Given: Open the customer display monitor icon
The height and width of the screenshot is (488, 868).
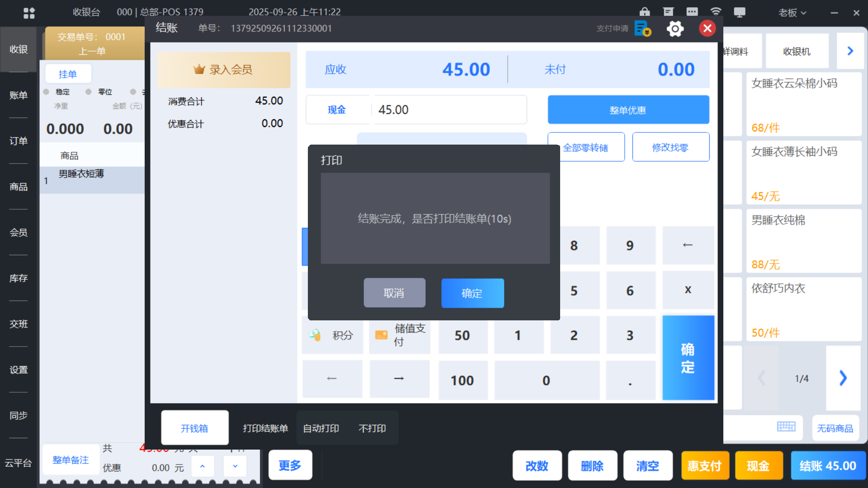Looking at the screenshot, I should 740,12.
